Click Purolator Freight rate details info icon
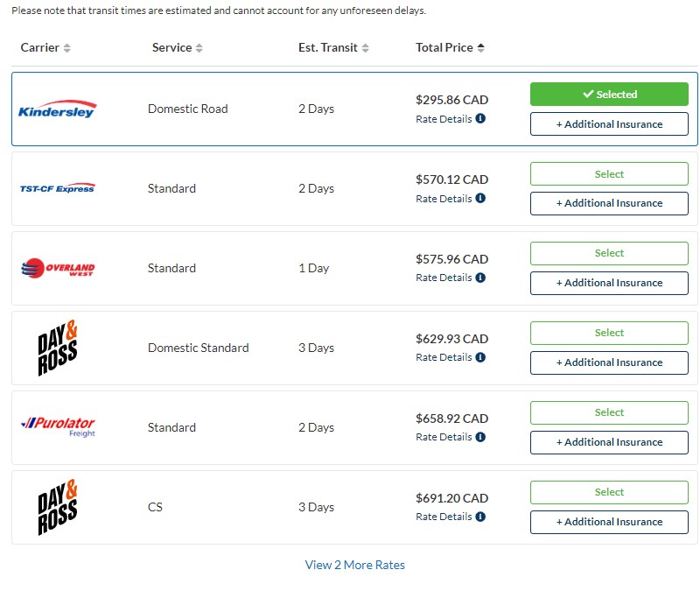 click(x=480, y=436)
